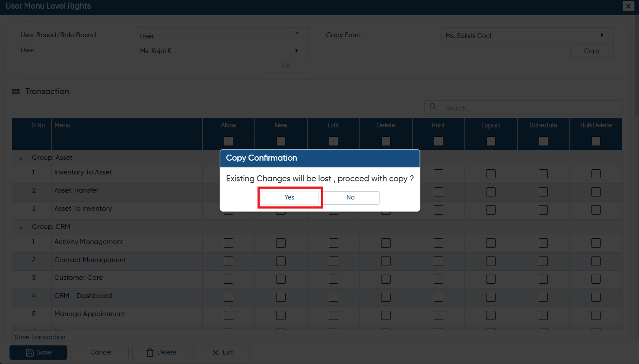Select the Contact Management menu row

point(317,261)
